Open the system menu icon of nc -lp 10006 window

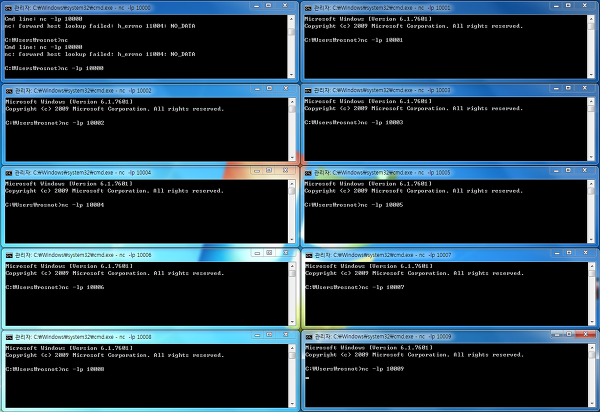pos(9,255)
